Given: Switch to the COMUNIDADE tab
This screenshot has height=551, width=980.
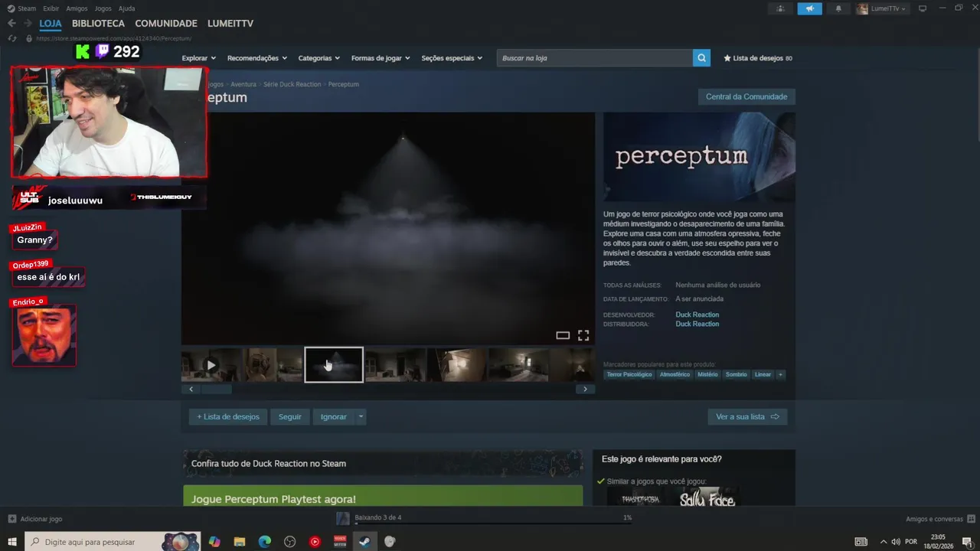Looking at the screenshot, I should point(166,24).
